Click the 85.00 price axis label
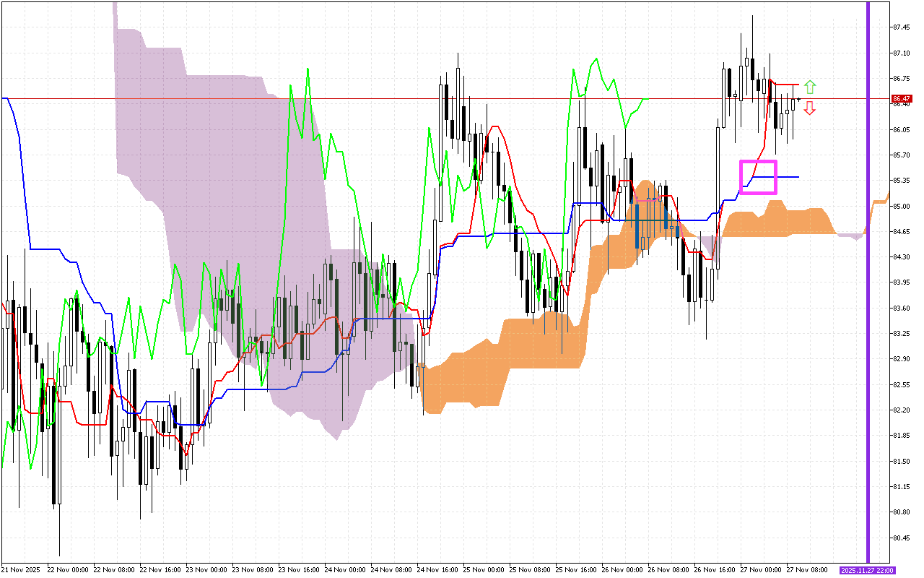The image size is (924, 578). pos(901,206)
